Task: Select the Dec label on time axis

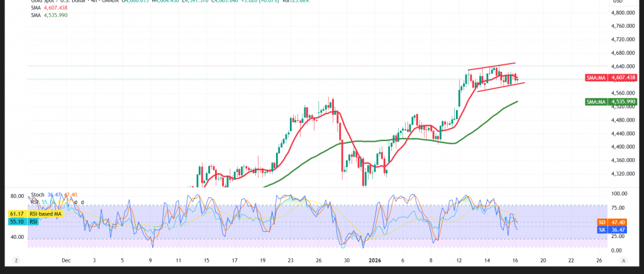Action: coord(66,260)
